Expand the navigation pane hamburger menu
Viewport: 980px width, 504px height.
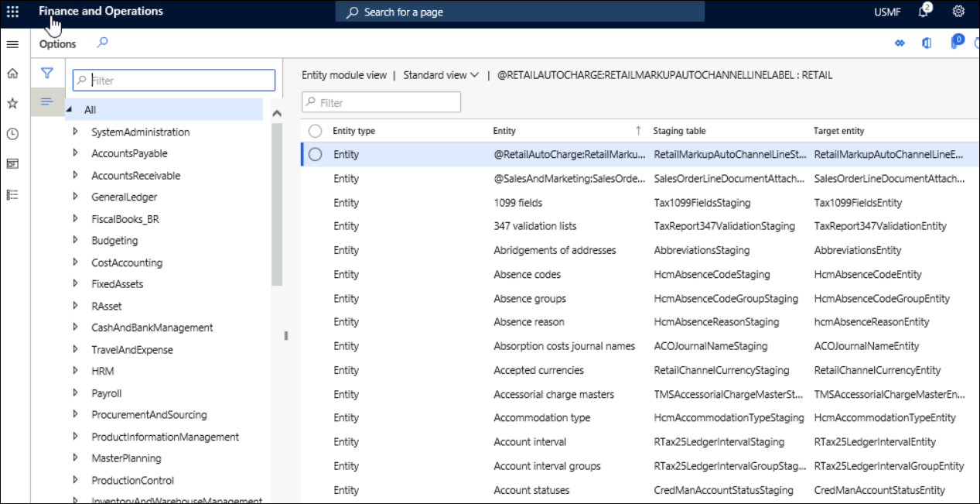click(x=12, y=44)
